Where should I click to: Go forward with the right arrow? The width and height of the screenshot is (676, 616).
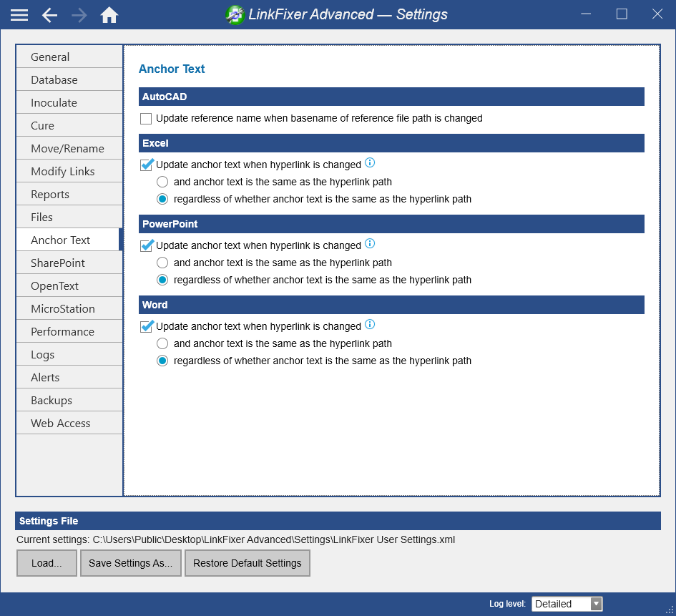point(79,15)
